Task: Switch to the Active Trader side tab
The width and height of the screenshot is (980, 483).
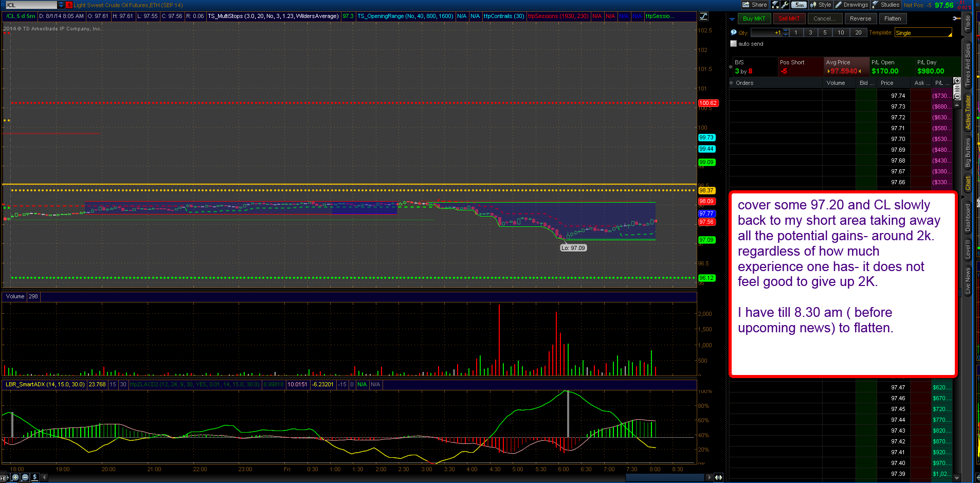Action: [968, 112]
